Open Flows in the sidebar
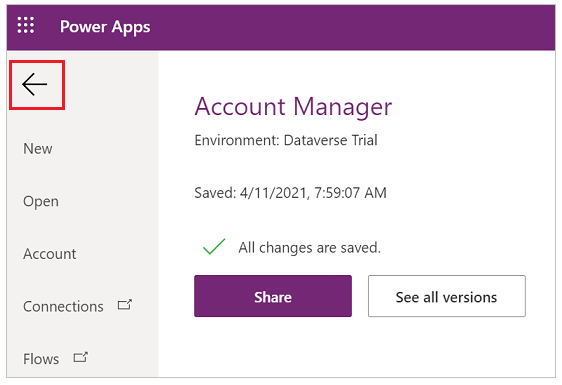The image size is (562, 385). pos(41,359)
